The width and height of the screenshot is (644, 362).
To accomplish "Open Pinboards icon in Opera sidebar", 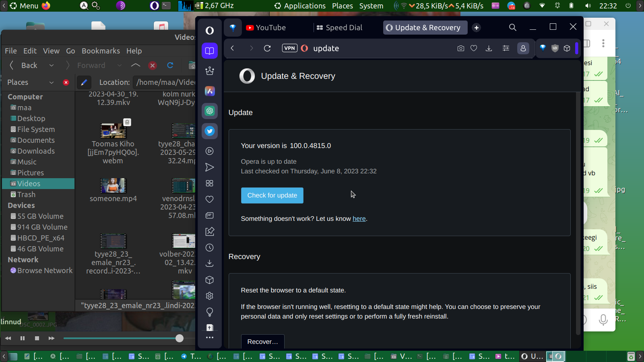I will [x=210, y=232].
